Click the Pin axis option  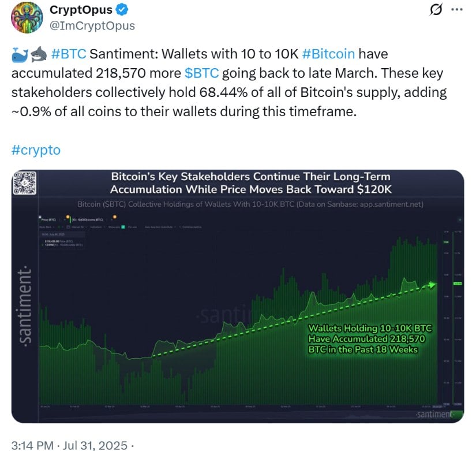132,227
